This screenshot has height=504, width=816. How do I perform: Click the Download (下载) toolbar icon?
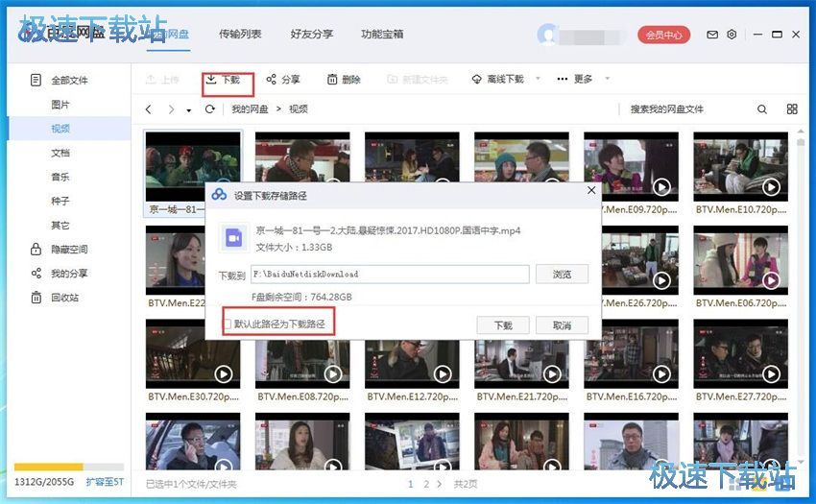click(211, 79)
